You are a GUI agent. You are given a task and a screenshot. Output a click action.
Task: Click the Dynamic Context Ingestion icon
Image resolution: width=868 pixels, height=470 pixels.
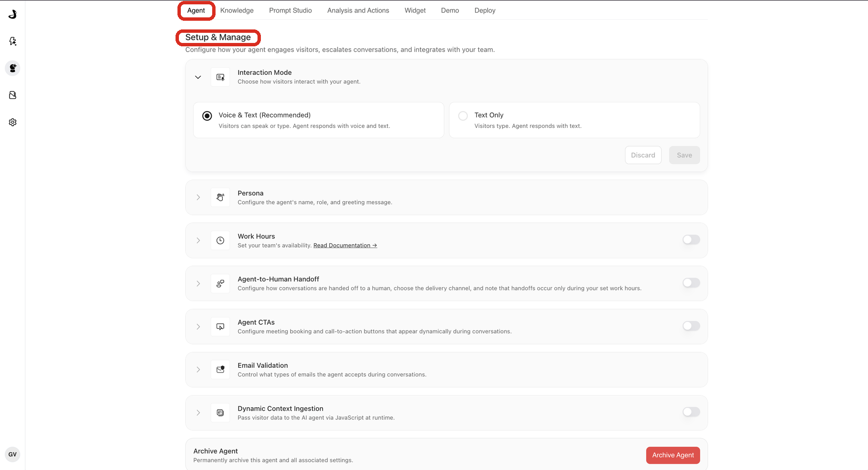(x=220, y=413)
